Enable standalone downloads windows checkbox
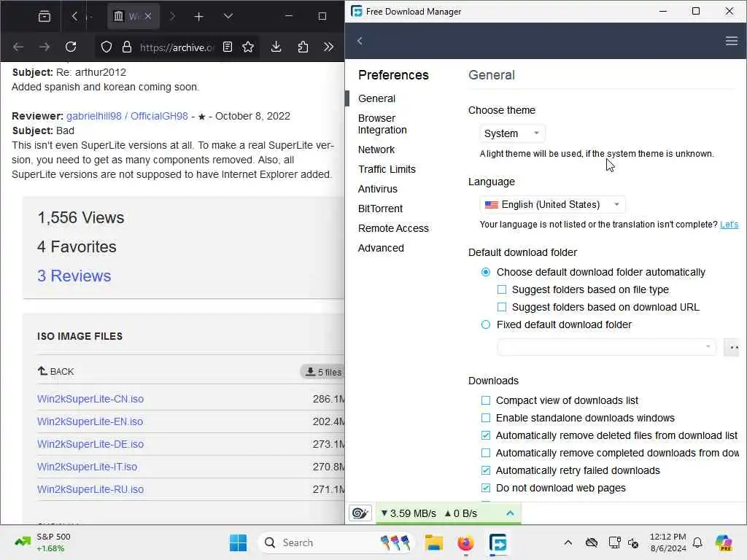Image resolution: width=747 pixels, height=560 pixels. 485,418
